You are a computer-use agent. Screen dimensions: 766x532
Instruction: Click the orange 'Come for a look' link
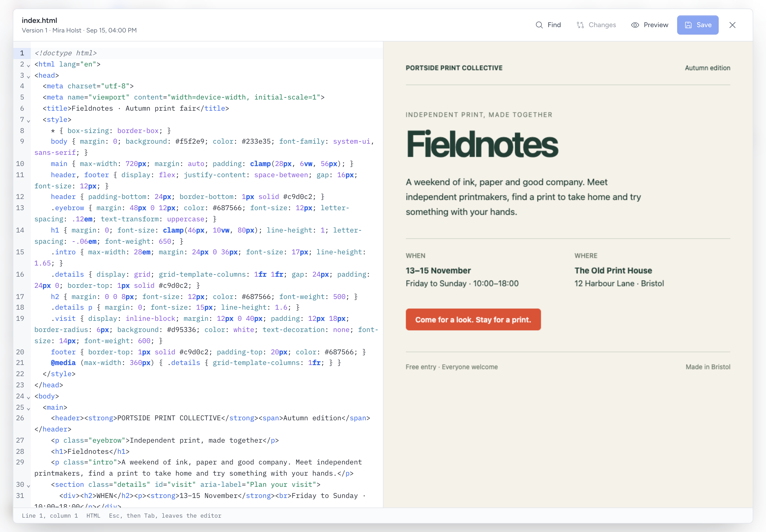[x=473, y=319]
